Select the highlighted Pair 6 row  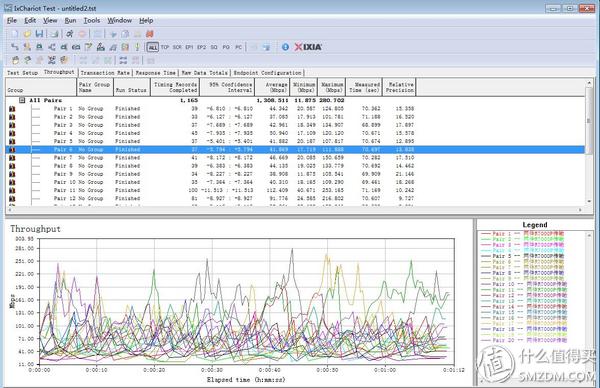pyautogui.click(x=295, y=150)
